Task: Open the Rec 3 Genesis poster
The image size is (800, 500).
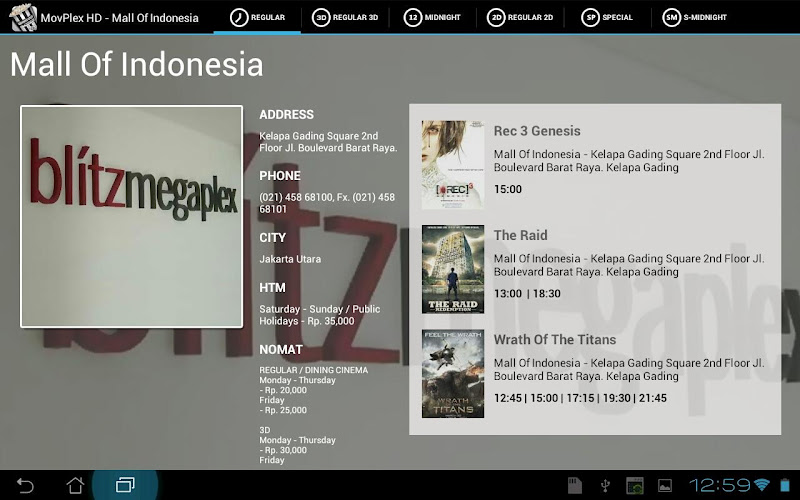Action: [453, 165]
